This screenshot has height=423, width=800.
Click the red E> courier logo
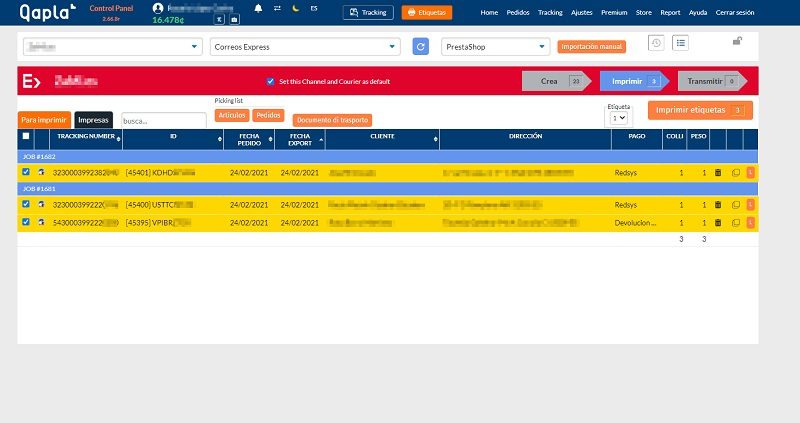pyautogui.click(x=32, y=81)
